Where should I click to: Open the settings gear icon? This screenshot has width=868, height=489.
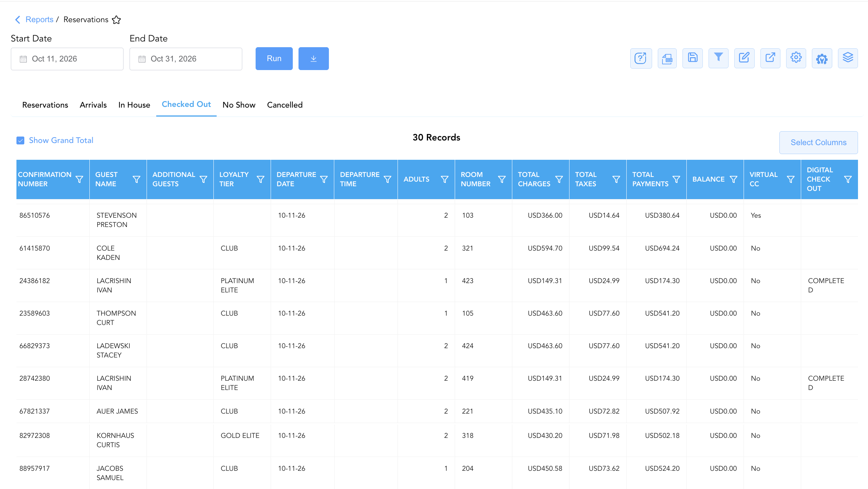tap(796, 58)
